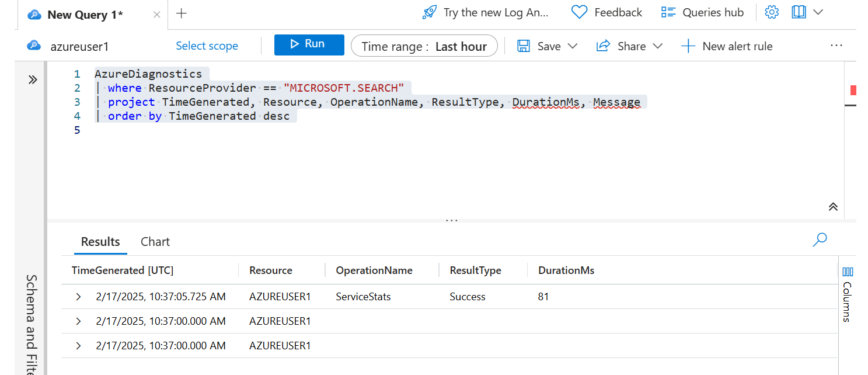Click the Share arrow icon

pos(604,46)
